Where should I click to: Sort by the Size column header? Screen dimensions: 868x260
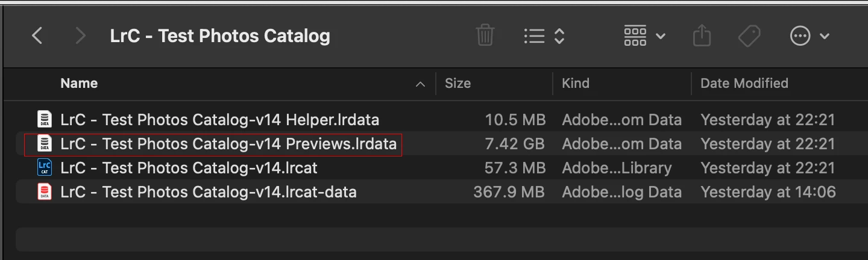coord(458,84)
